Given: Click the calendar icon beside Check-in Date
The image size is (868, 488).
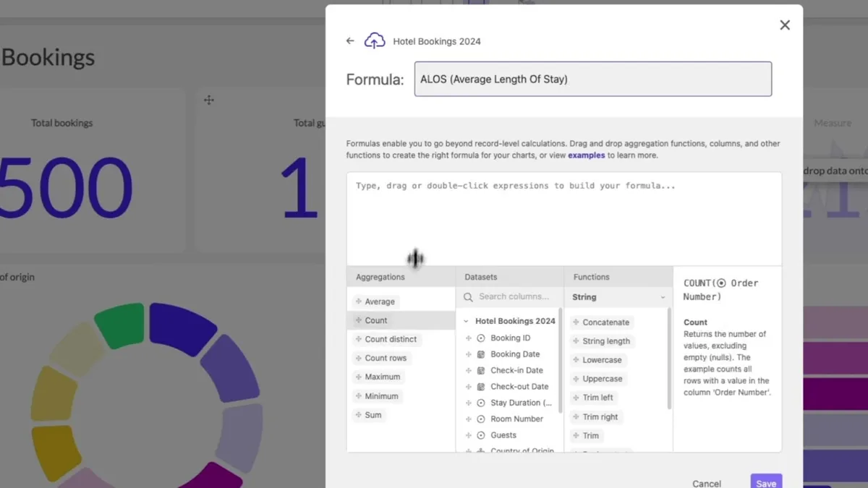Looking at the screenshot, I should point(481,370).
